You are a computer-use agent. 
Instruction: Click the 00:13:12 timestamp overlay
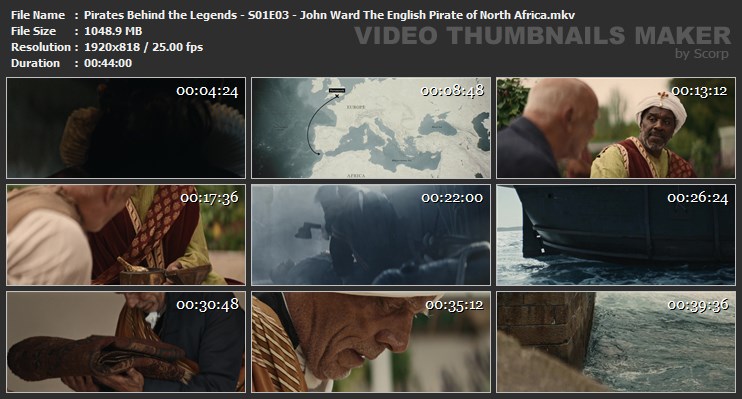(699, 91)
